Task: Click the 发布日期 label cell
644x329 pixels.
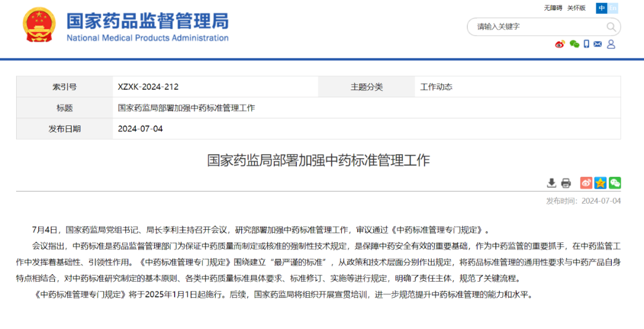Action: 64,129
